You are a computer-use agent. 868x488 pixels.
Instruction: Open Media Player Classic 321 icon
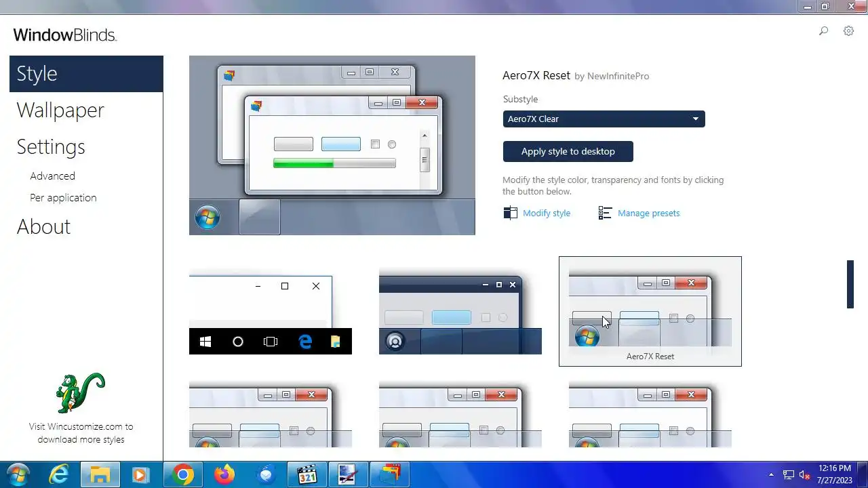pos(307,474)
